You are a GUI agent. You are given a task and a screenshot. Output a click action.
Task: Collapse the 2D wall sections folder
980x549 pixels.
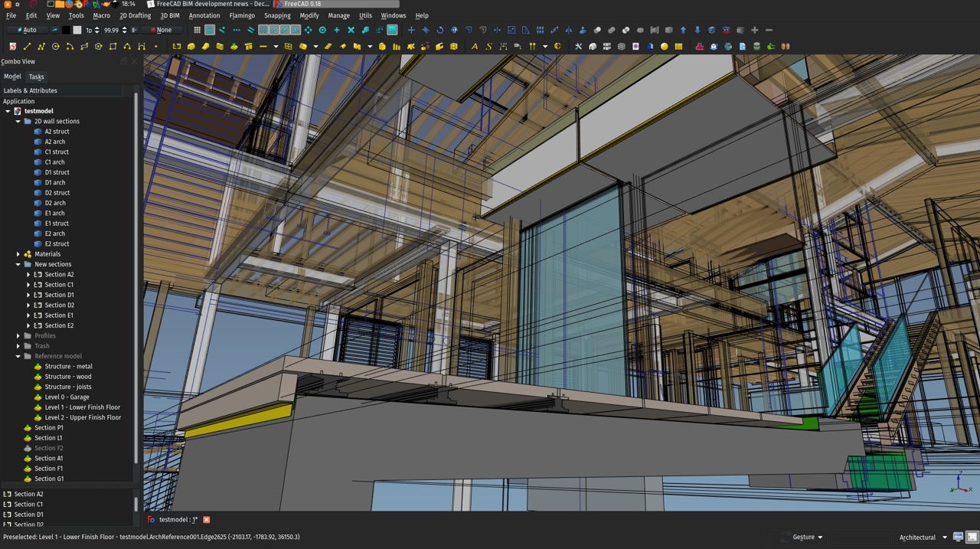pyautogui.click(x=17, y=121)
